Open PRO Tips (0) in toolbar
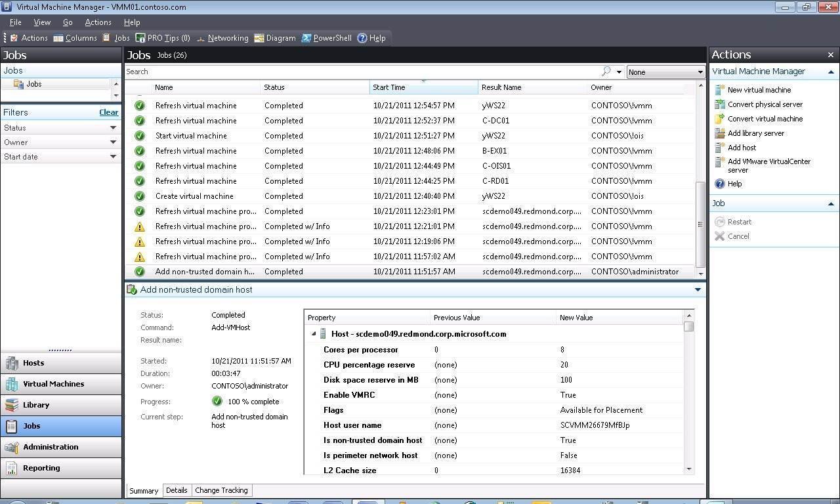Image resolution: width=840 pixels, height=504 pixels. pos(163,38)
